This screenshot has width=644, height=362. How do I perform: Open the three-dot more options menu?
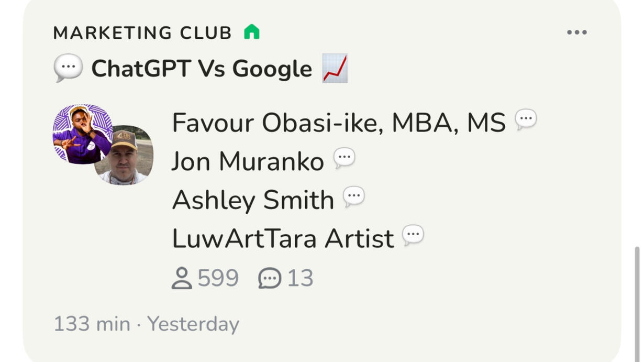[576, 32]
